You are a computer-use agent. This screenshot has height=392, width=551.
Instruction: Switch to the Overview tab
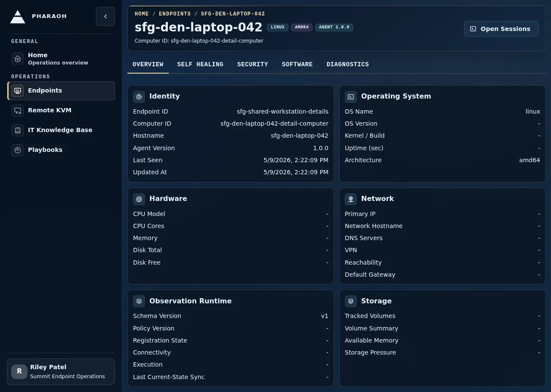[x=148, y=65]
